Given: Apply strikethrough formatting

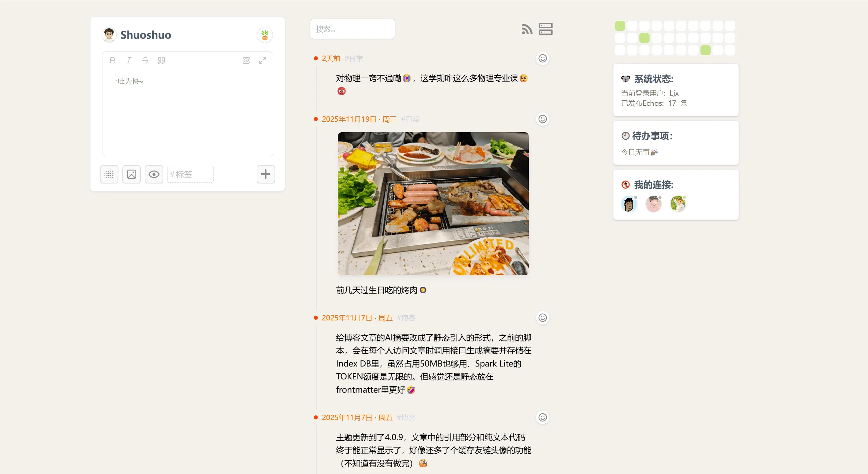Looking at the screenshot, I should [x=145, y=60].
